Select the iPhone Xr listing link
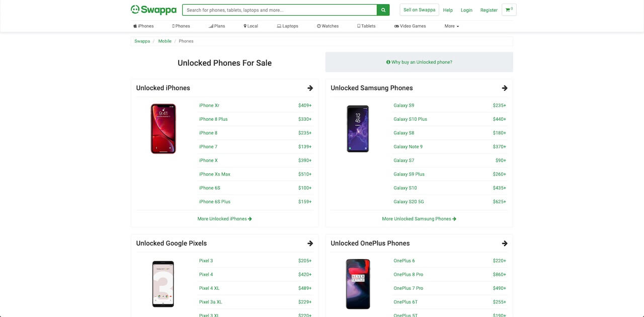The width and height of the screenshot is (644, 317). [209, 105]
